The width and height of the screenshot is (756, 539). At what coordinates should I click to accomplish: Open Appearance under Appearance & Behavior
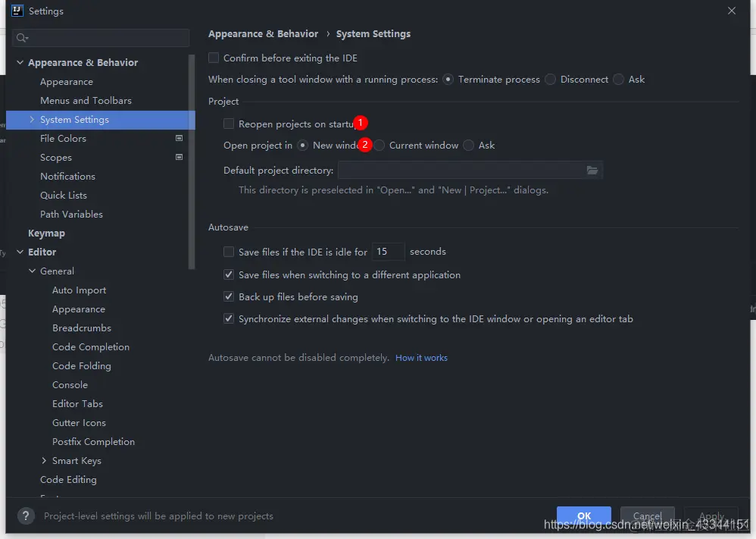pyautogui.click(x=67, y=82)
